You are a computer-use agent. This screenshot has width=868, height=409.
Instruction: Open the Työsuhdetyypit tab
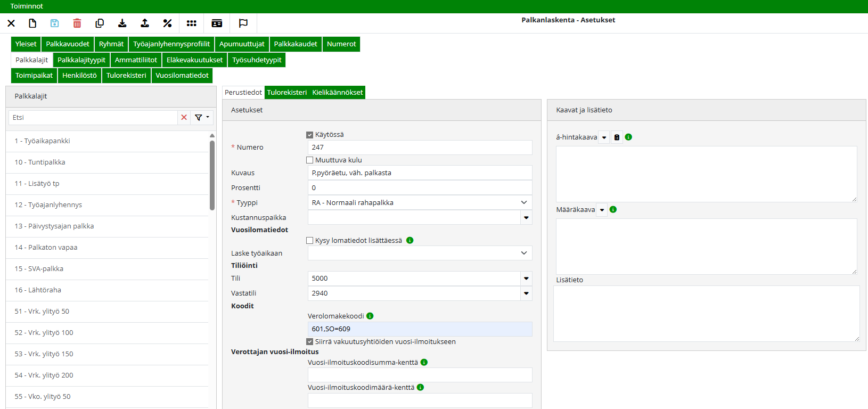coord(257,60)
